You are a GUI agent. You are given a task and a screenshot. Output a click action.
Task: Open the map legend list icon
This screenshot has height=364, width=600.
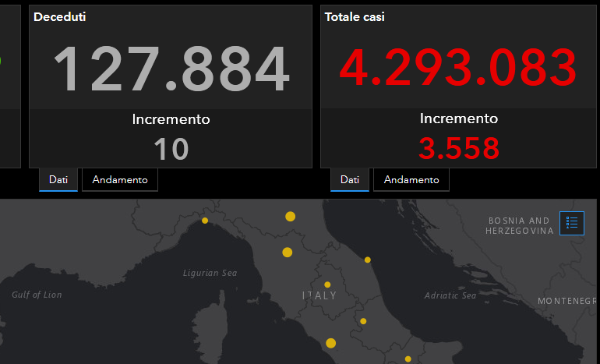pyautogui.click(x=572, y=223)
